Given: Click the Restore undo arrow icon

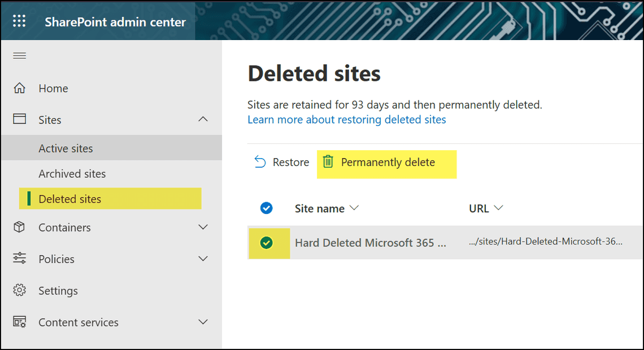Looking at the screenshot, I should point(260,161).
